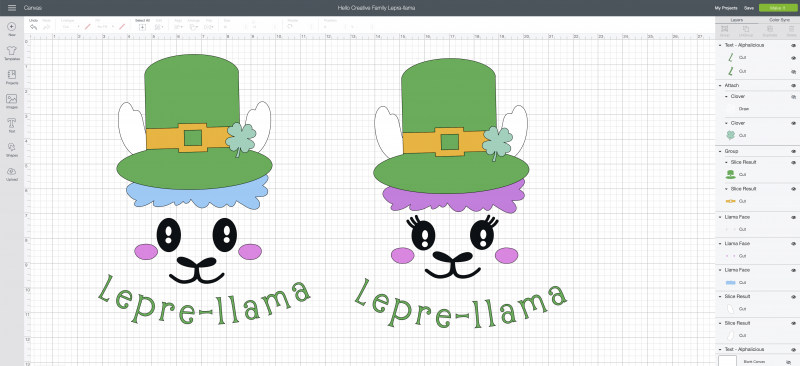Collapse the Clover layer containing Draw
Image resolution: width=800 pixels, height=366 pixels.
click(727, 96)
